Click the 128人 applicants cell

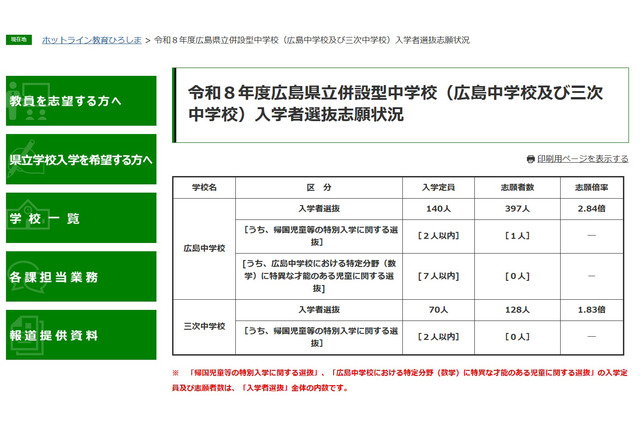(517, 310)
